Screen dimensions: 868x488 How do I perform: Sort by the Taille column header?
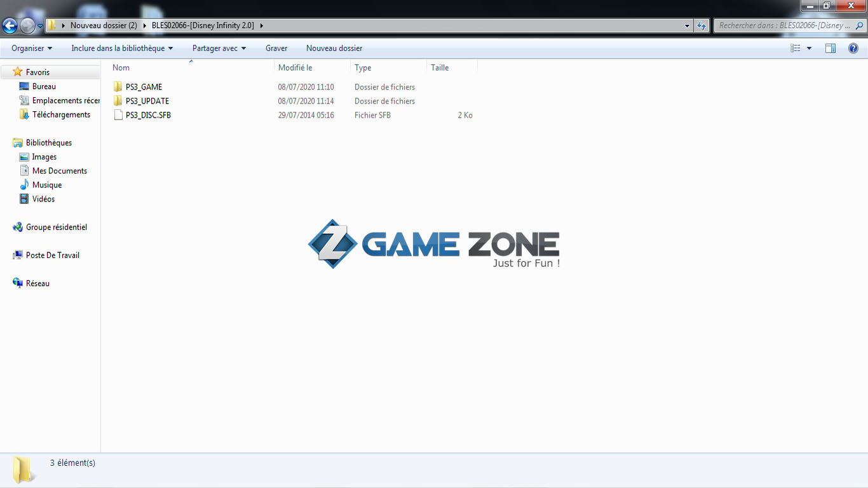tap(440, 67)
